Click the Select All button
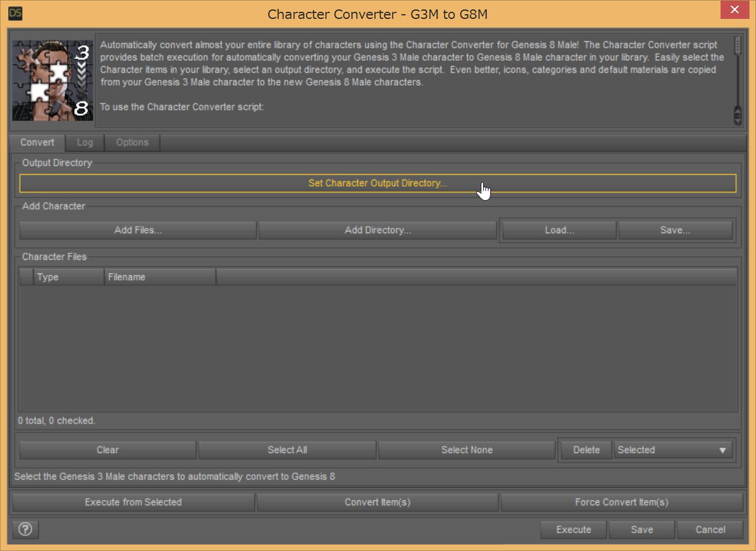The image size is (756, 551). [x=287, y=450]
